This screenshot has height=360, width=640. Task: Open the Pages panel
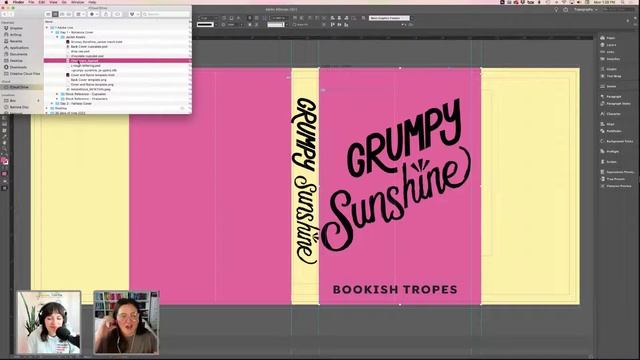point(608,38)
